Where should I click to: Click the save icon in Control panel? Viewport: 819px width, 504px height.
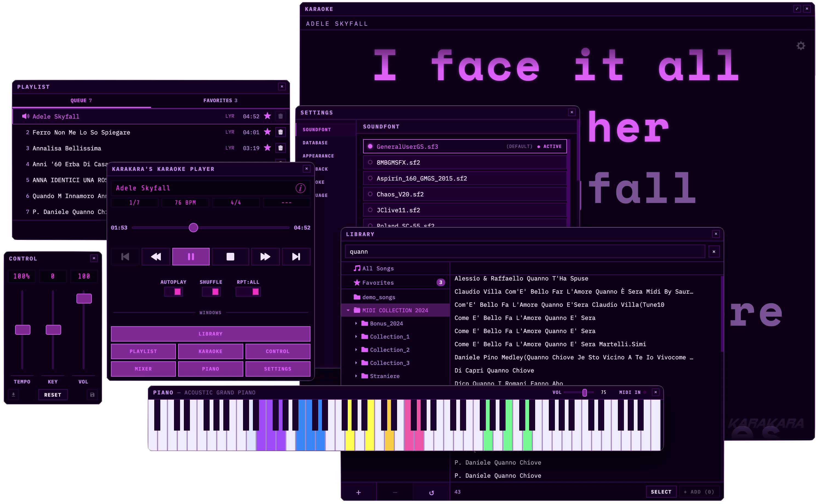[92, 395]
